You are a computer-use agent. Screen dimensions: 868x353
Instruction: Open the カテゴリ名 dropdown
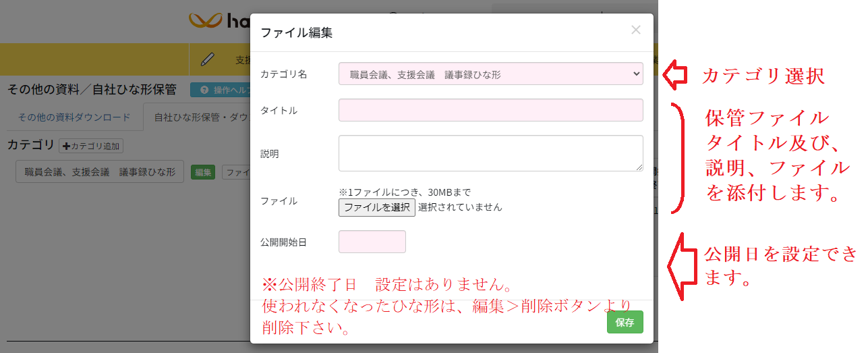pyautogui.click(x=490, y=74)
